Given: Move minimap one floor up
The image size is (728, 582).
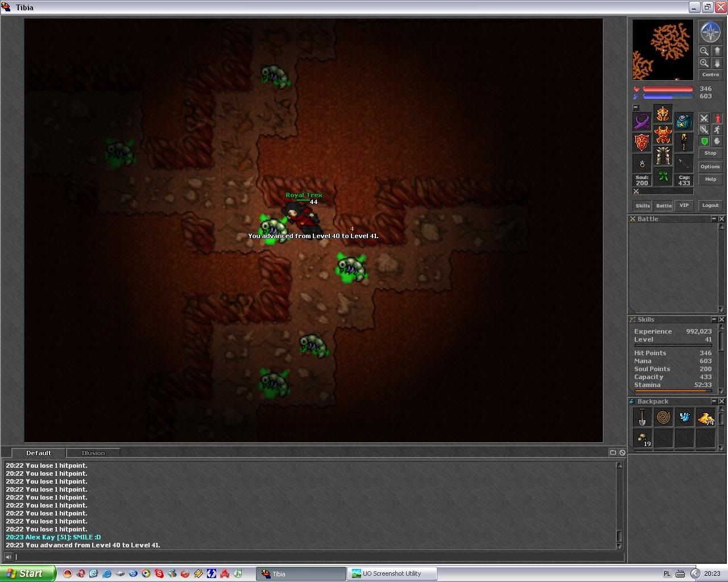Looking at the screenshot, I should click(x=717, y=51).
